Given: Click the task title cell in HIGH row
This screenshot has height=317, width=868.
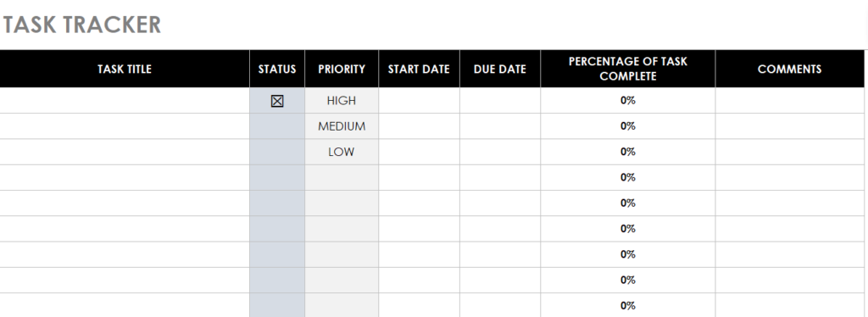Looking at the screenshot, I should [125, 101].
